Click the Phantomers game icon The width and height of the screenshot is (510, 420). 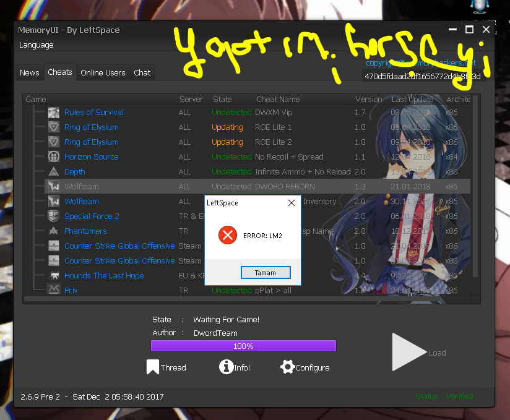(54, 231)
